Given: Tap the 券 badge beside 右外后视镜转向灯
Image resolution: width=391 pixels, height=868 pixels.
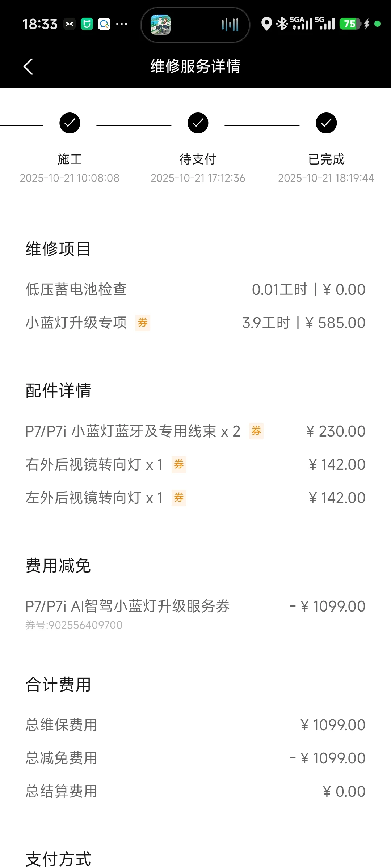Looking at the screenshot, I should [178, 464].
